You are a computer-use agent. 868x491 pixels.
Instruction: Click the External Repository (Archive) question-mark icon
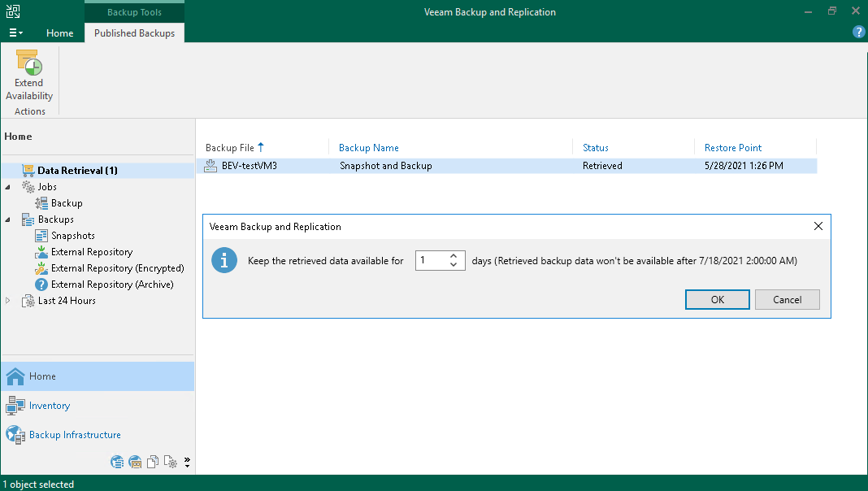click(41, 285)
